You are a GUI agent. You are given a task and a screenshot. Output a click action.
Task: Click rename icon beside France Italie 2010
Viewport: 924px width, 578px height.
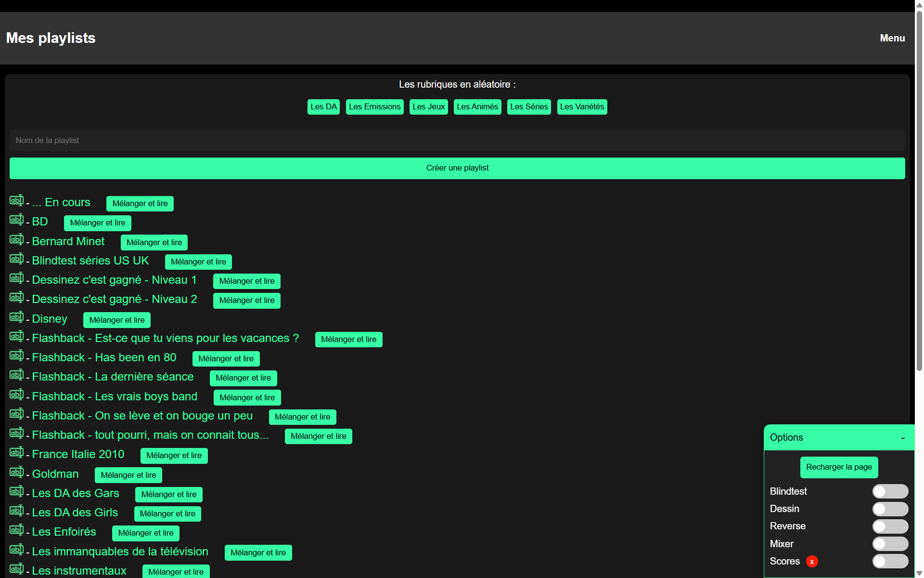tap(16, 452)
